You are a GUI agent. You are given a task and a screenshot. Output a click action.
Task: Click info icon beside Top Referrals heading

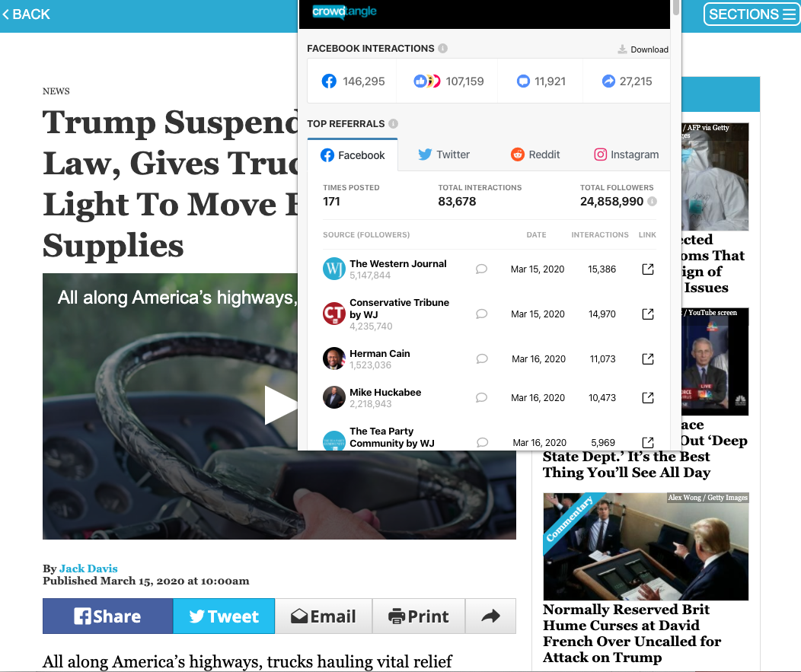point(393,124)
